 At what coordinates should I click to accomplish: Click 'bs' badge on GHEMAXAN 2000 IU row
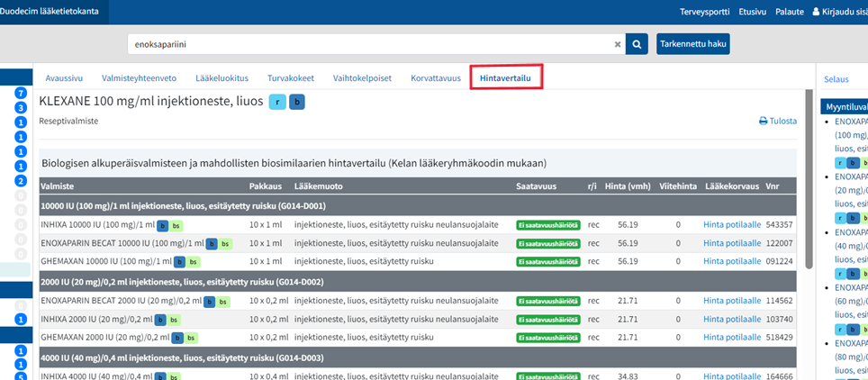pos(192,338)
